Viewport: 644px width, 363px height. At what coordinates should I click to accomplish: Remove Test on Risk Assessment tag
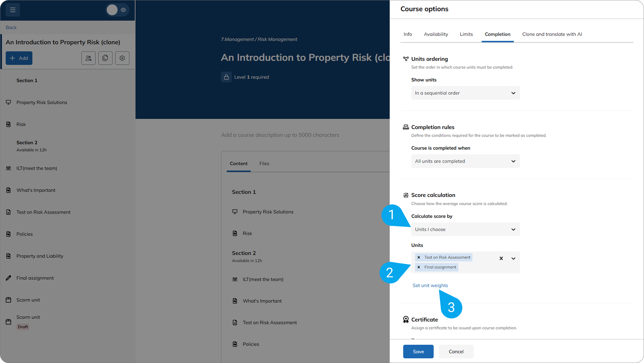[419, 257]
